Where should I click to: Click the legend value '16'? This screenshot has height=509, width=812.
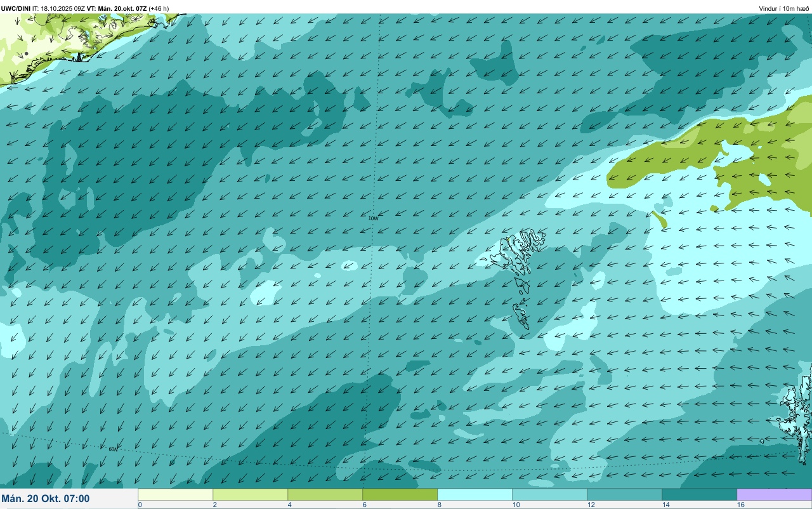pos(741,505)
